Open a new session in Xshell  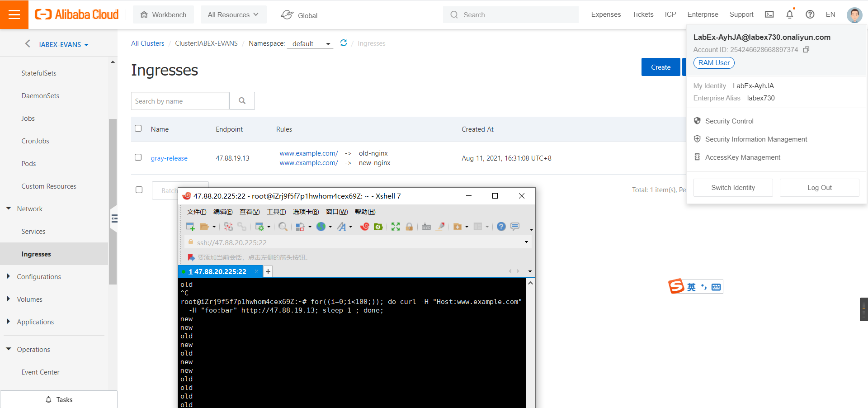(190, 227)
